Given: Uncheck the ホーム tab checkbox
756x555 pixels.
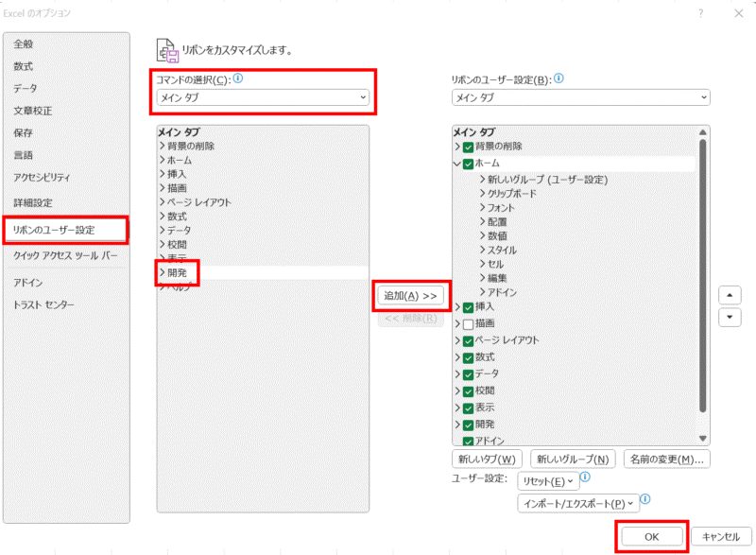Looking at the screenshot, I should point(468,164).
